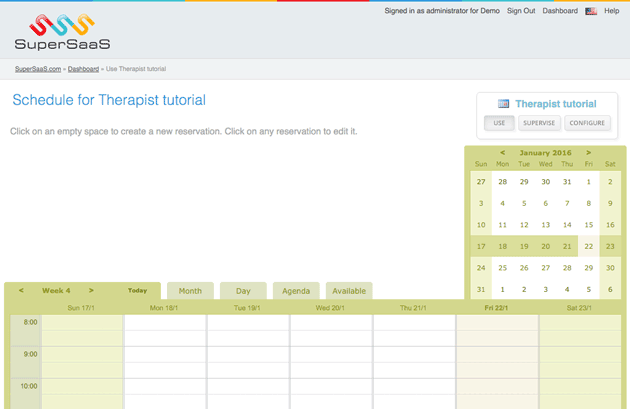Click the 9:00 time label
The height and width of the screenshot is (409, 630).
coord(30,354)
